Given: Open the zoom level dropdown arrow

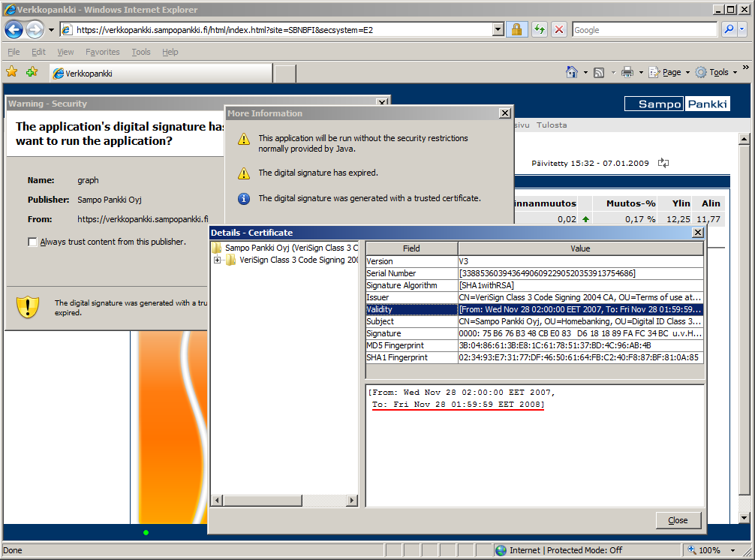Looking at the screenshot, I should [x=732, y=550].
